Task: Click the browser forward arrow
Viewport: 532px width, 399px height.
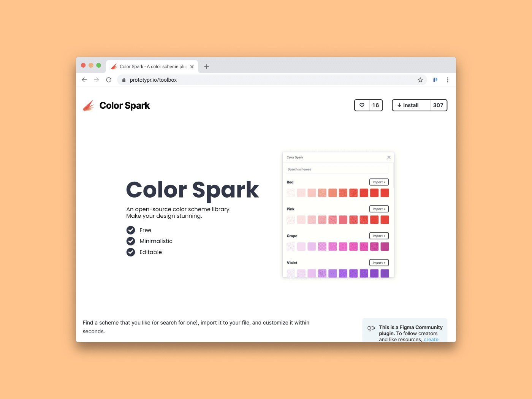Action: coord(97,80)
